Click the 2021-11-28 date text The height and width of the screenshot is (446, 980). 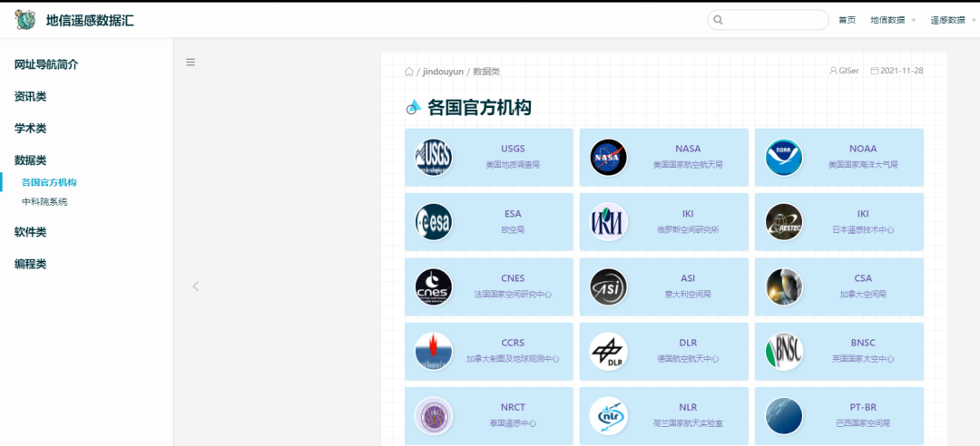tap(901, 71)
